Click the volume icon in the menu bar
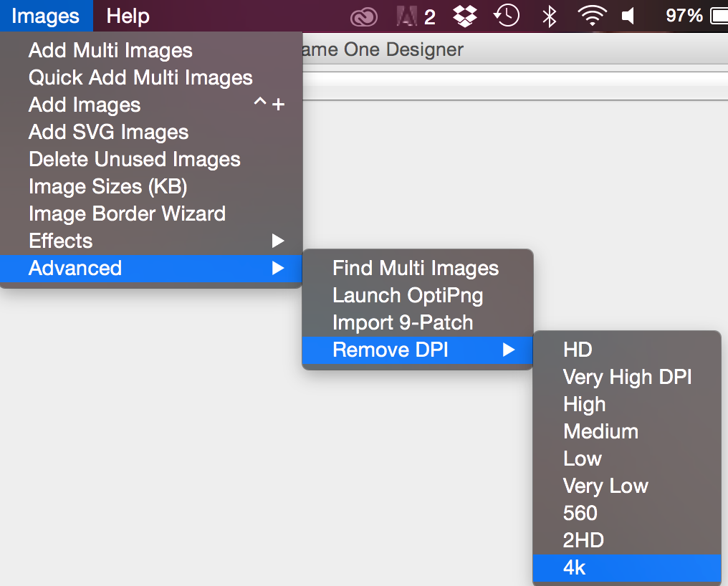The height and width of the screenshot is (586, 728). click(628, 16)
